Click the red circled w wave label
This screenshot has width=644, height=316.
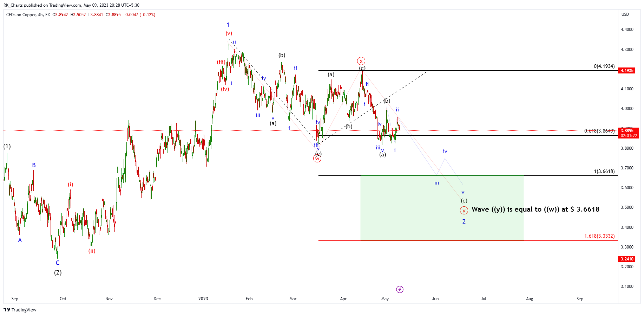[317, 159]
